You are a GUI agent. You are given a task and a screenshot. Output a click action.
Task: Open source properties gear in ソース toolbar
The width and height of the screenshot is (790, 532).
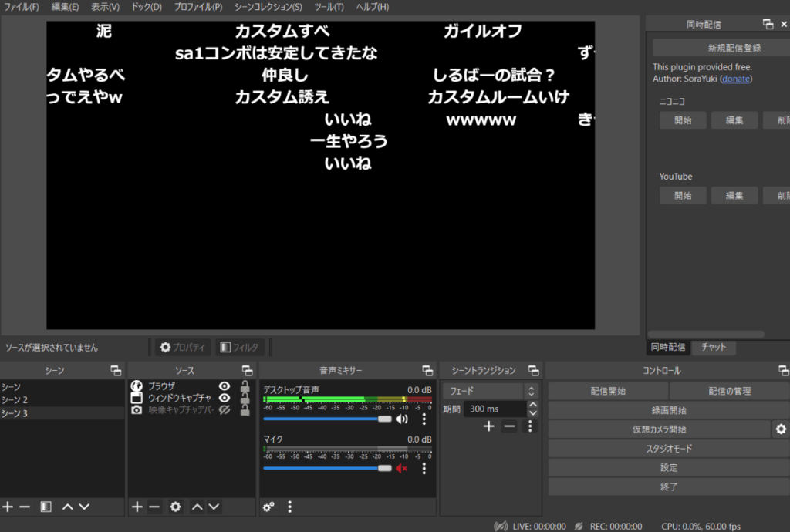point(175,507)
